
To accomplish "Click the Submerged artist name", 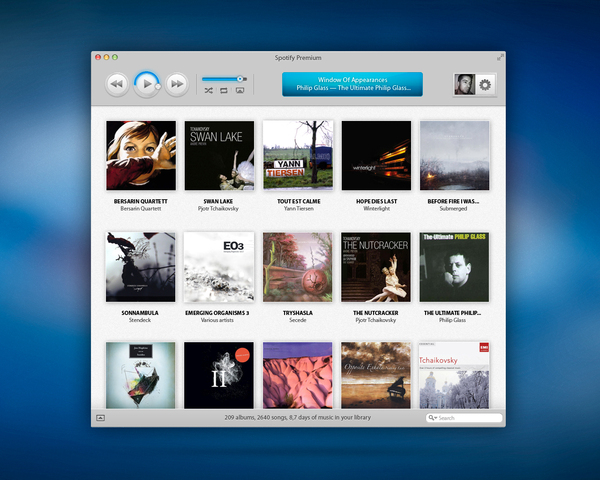I will coord(453,209).
